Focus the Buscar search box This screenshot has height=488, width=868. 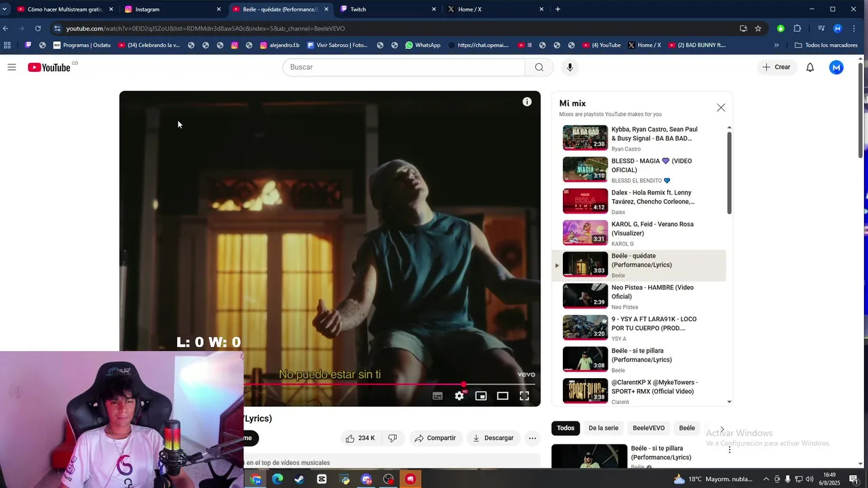click(403, 67)
